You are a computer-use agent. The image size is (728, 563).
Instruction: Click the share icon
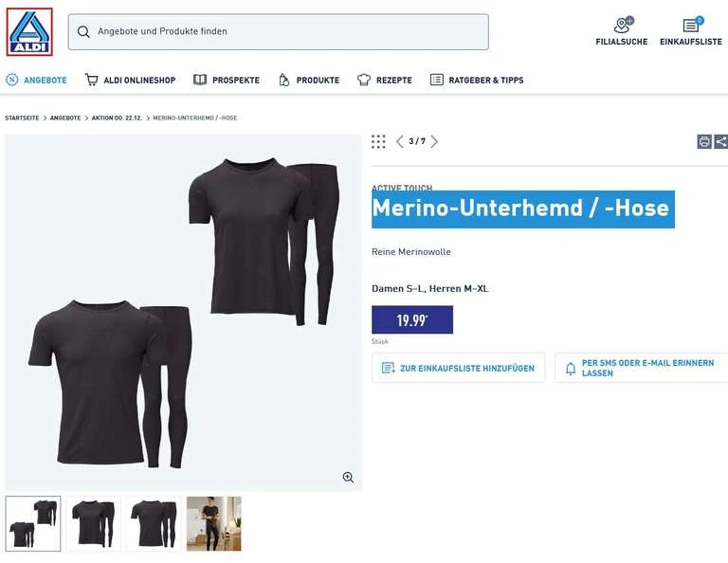[x=721, y=141]
